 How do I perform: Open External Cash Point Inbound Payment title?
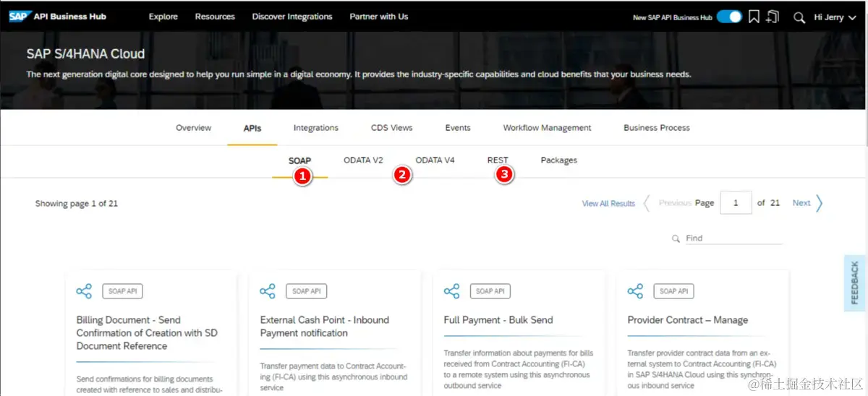pyautogui.click(x=325, y=327)
